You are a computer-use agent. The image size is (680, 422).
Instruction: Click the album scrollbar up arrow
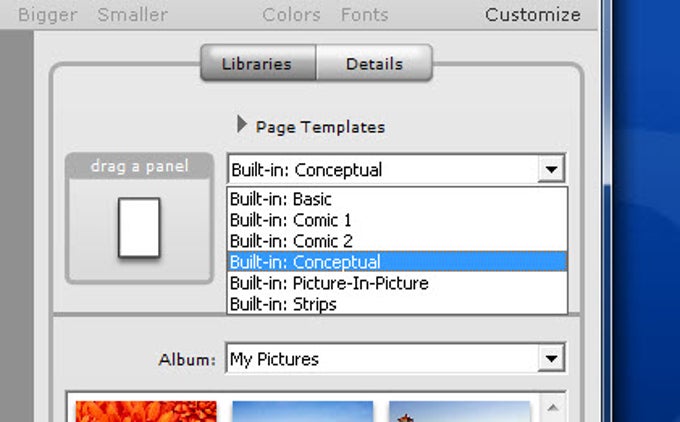pyautogui.click(x=552, y=408)
